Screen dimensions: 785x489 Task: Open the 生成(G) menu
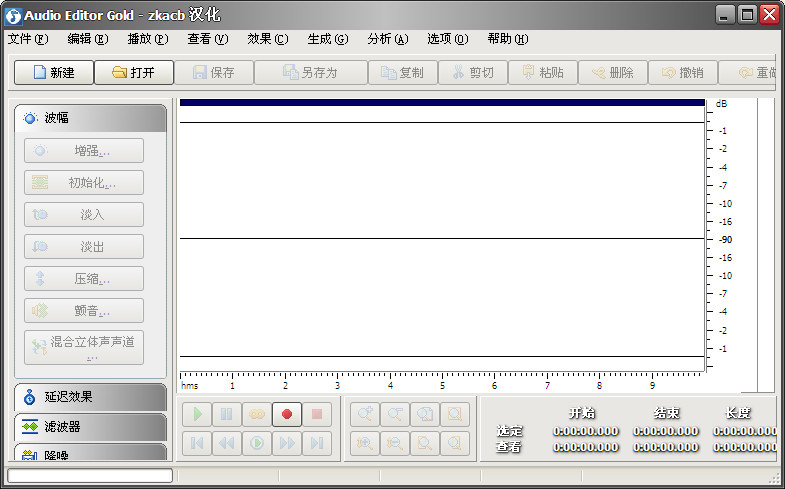pyautogui.click(x=328, y=39)
